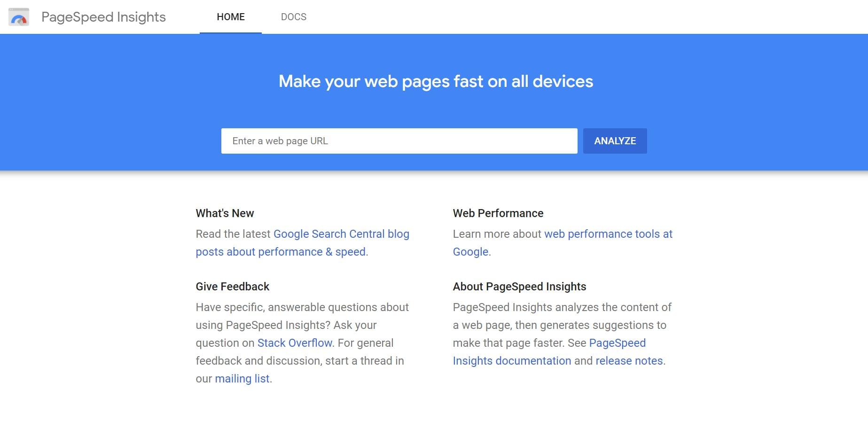
Task: Click the Web Performance heading
Action: [x=498, y=213]
